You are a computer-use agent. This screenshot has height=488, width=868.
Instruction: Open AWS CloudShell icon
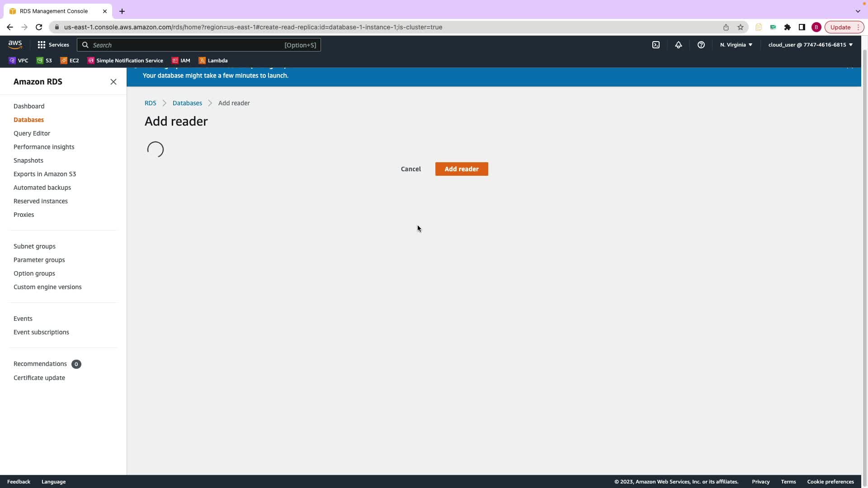point(656,45)
